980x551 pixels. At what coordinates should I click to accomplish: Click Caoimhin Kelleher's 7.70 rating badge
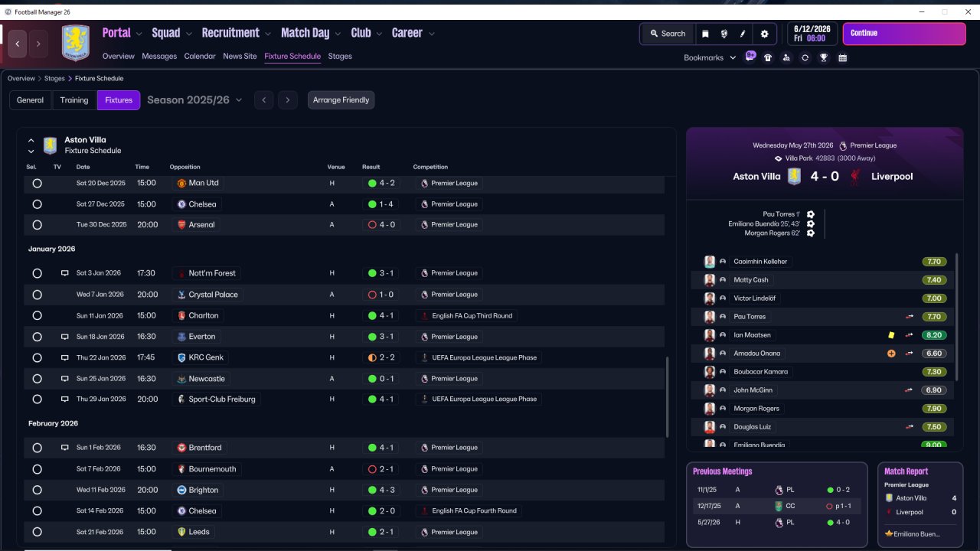(x=934, y=262)
